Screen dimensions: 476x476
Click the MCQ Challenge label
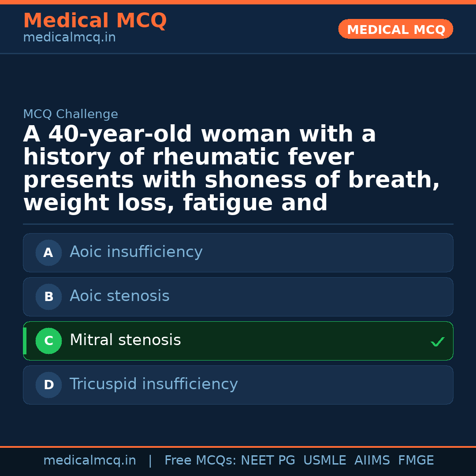(71, 115)
